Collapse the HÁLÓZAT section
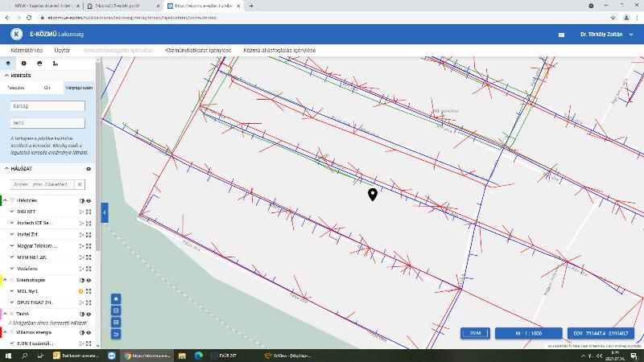644x362 pixels. (x=6, y=169)
